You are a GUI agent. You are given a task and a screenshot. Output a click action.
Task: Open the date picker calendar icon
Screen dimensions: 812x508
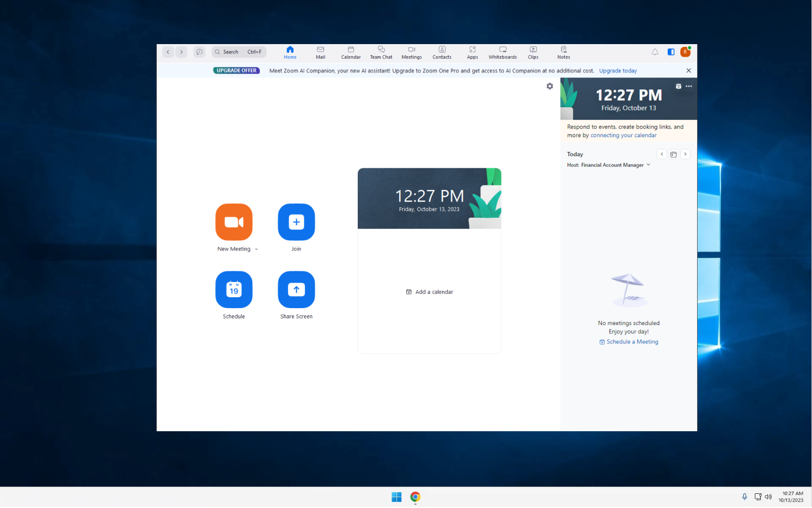[x=674, y=155]
